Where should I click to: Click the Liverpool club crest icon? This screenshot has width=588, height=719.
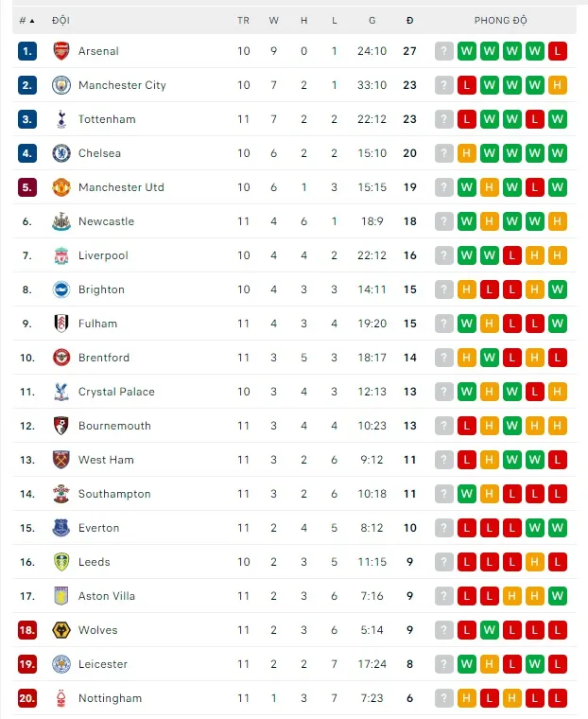click(x=61, y=255)
